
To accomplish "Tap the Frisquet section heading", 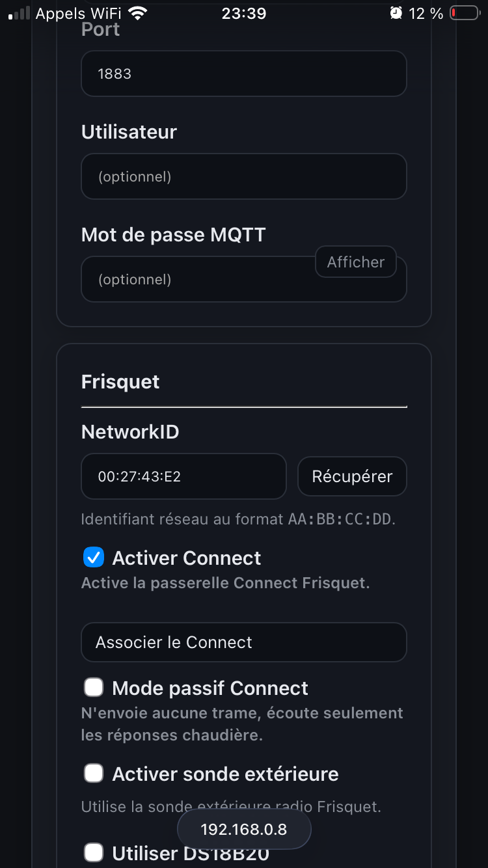I will (120, 381).
